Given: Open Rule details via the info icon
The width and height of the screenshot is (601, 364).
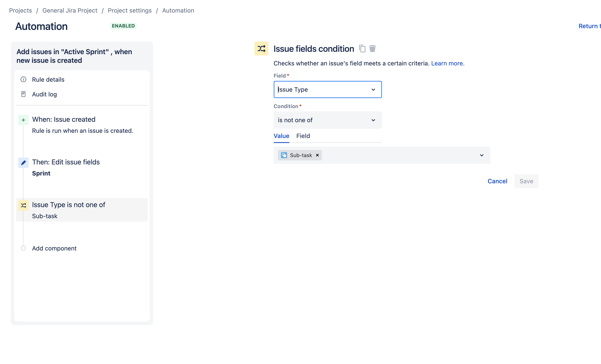Looking at the screenshot, I should (x=23, y=79).
